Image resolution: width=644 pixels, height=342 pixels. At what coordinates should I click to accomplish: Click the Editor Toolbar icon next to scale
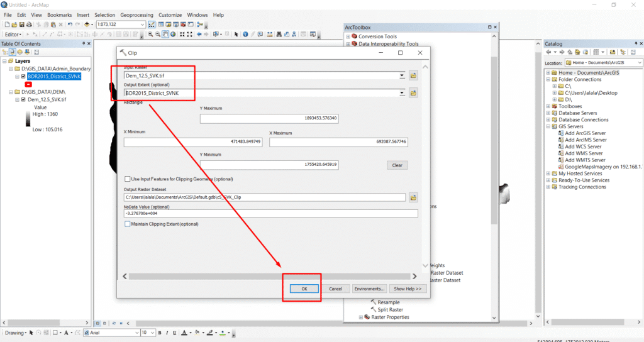click(152, 25)
